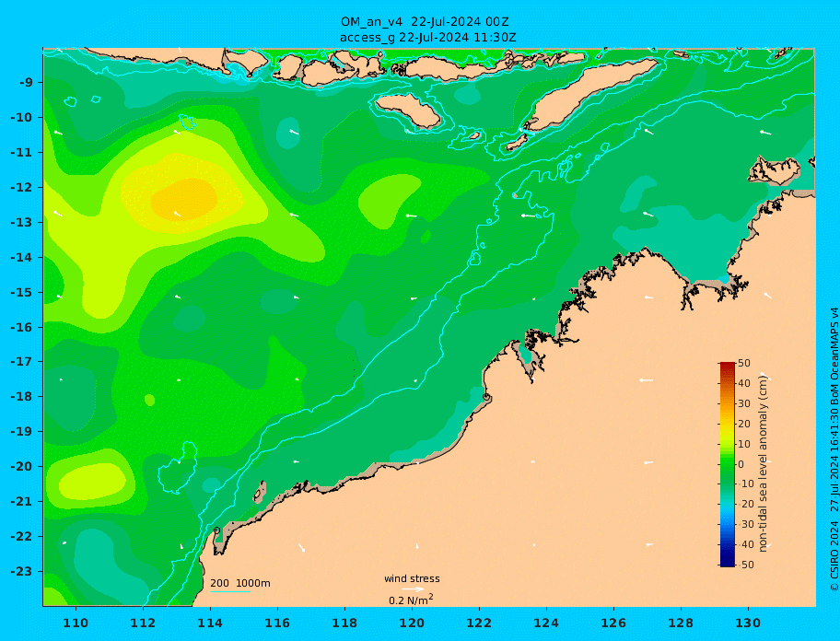Click longitude axis label 112

pos(143,623)
